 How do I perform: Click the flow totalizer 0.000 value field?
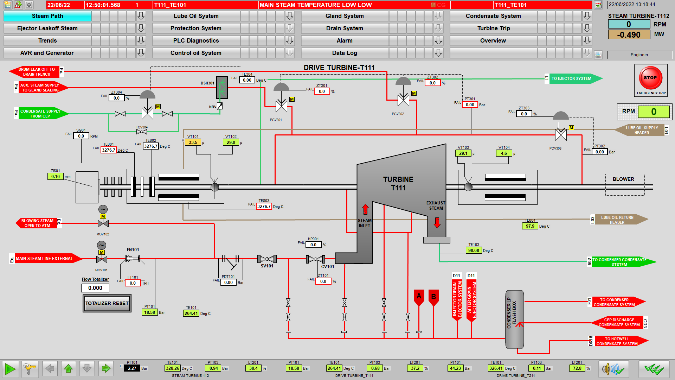click(x=95, y=288)
